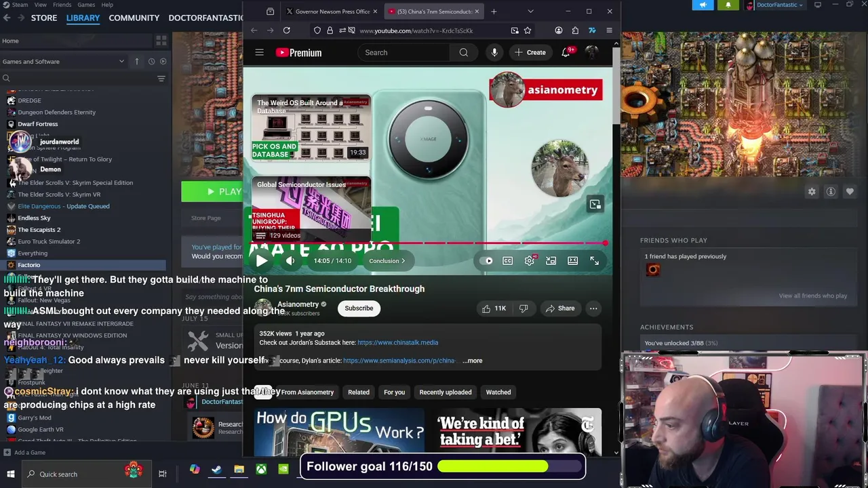868x488 pixels.
Task: Subscribe to Asianometry
Action: pyautogui.click(x=359, y=308)
